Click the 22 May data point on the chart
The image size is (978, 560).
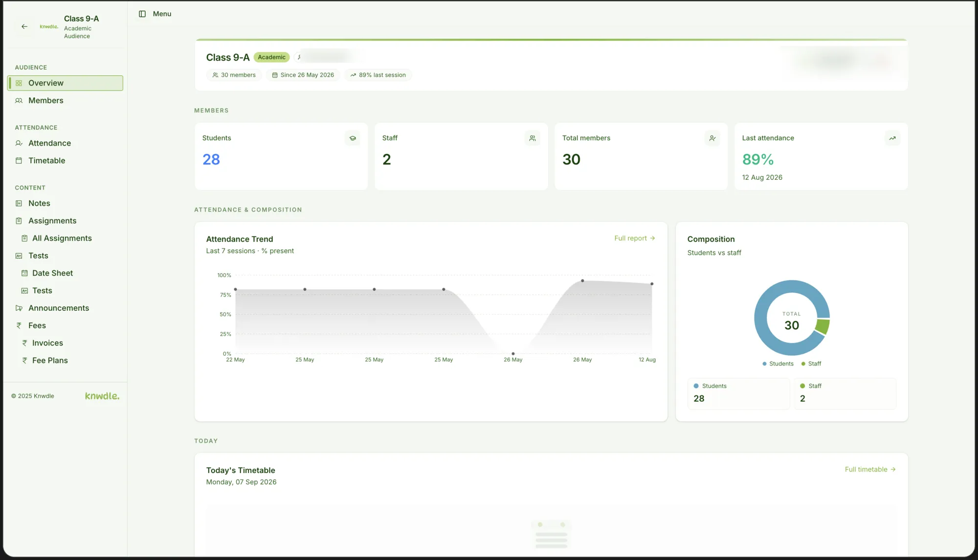[x=236, y=289]
